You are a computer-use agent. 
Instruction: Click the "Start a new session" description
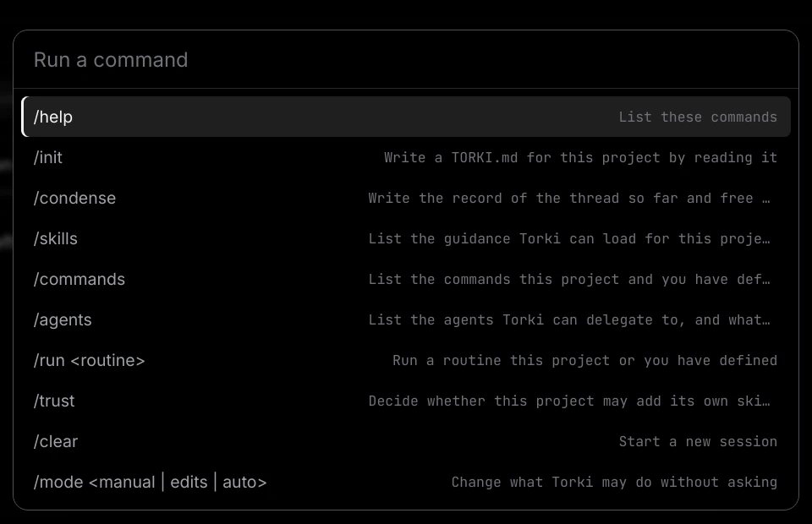click(698, 442)
